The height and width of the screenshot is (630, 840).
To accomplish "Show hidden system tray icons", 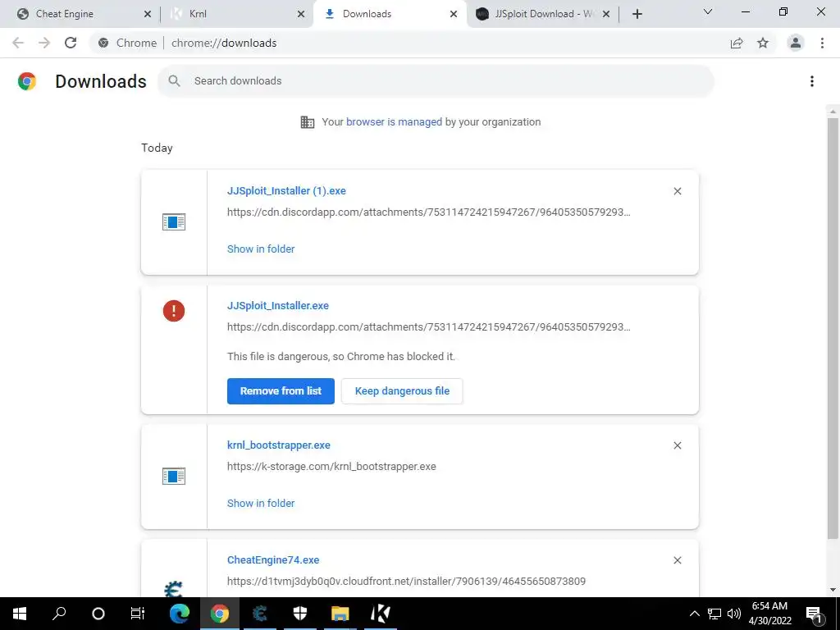I will click(x=694, y=614).
